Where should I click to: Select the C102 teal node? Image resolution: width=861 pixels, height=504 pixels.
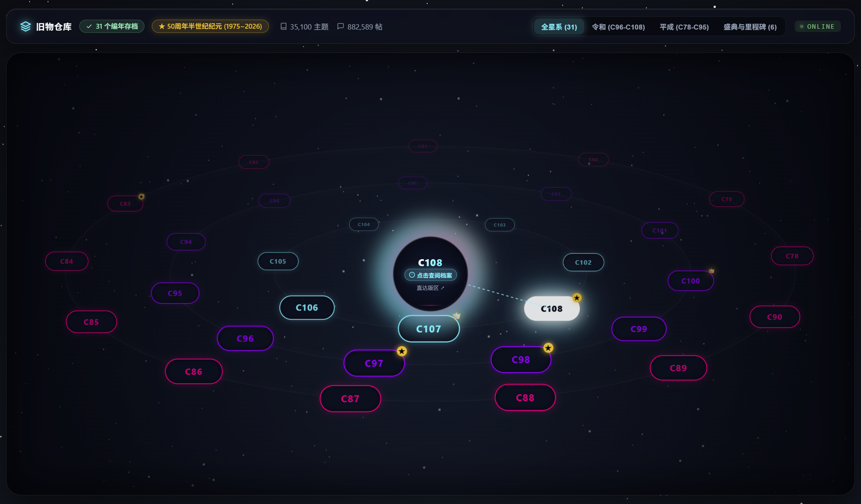pyautogui.click(x=583, y=262)
